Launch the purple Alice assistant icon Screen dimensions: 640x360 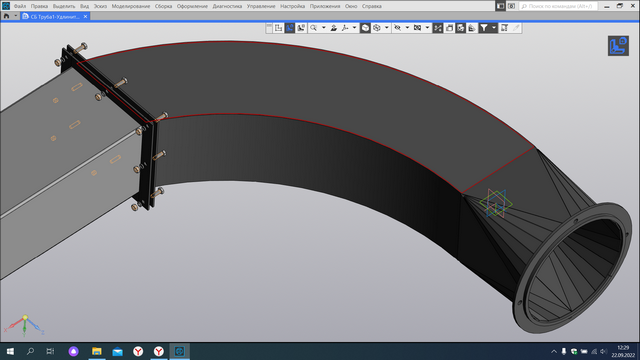[73, 351]
